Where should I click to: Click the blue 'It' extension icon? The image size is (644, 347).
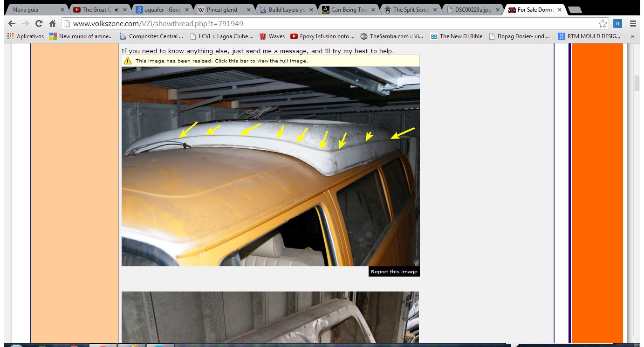617,24
